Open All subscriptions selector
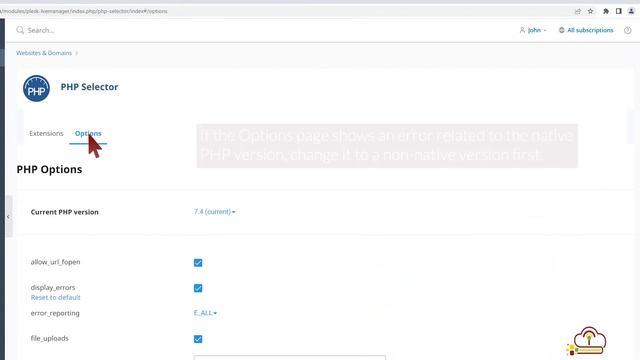 click(x=586, y=30)
